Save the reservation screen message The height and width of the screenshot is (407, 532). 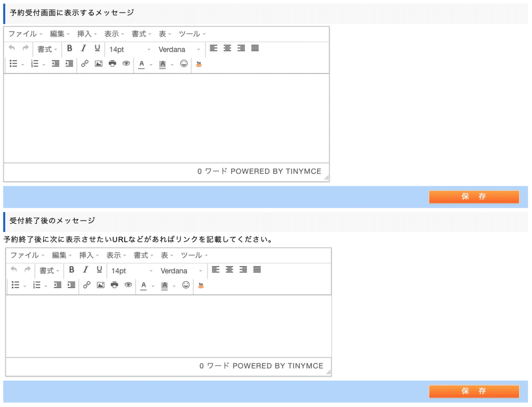tap(474, 196)
